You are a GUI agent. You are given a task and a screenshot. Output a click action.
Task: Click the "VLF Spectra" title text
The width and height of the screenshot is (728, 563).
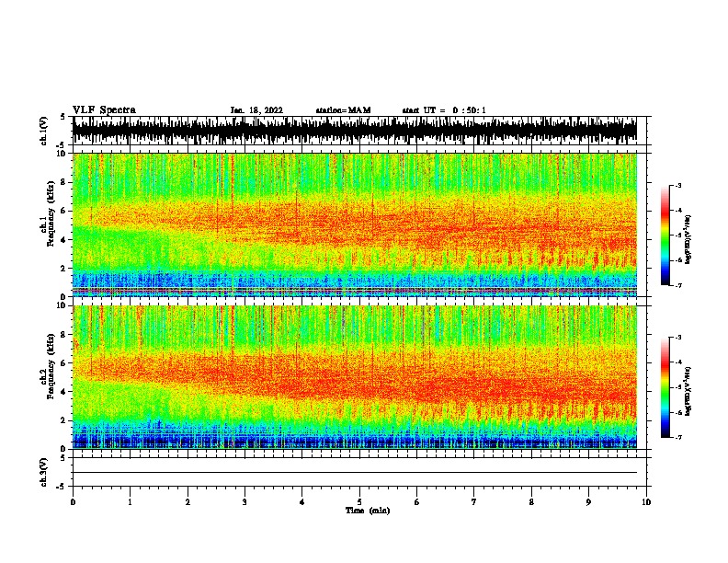pyautogui.click(x=104, y=110)
